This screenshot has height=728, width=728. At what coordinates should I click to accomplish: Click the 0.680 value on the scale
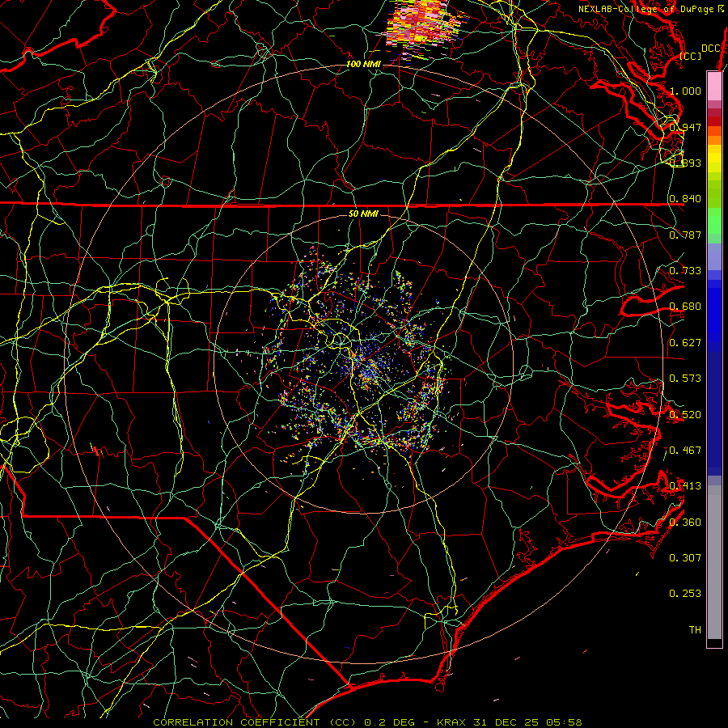point(685,307)
